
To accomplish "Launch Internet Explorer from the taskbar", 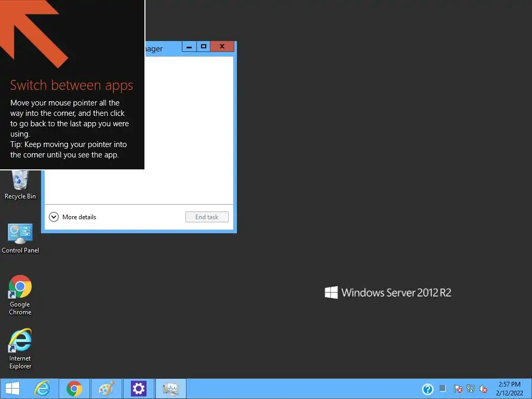I will (x=43, y=389).
